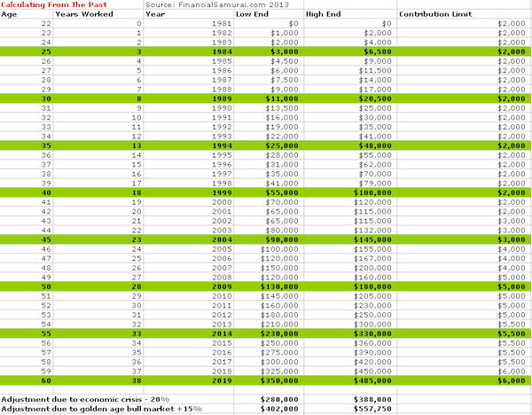The height and width of the screenshot is (415, 532).
Task: Click the $280,000 adjusted Low End cell
Action: 268,399
